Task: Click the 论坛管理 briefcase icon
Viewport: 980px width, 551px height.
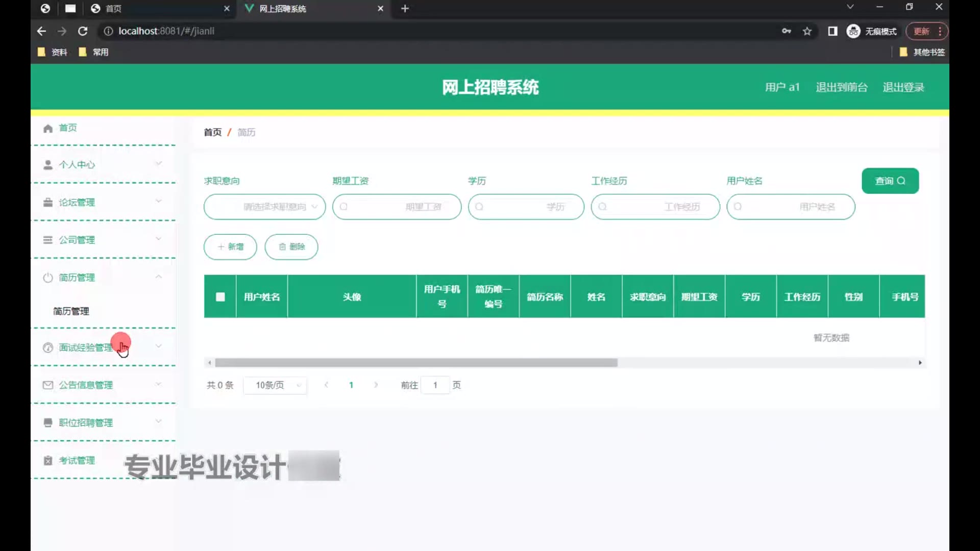Action: (48, 203)
